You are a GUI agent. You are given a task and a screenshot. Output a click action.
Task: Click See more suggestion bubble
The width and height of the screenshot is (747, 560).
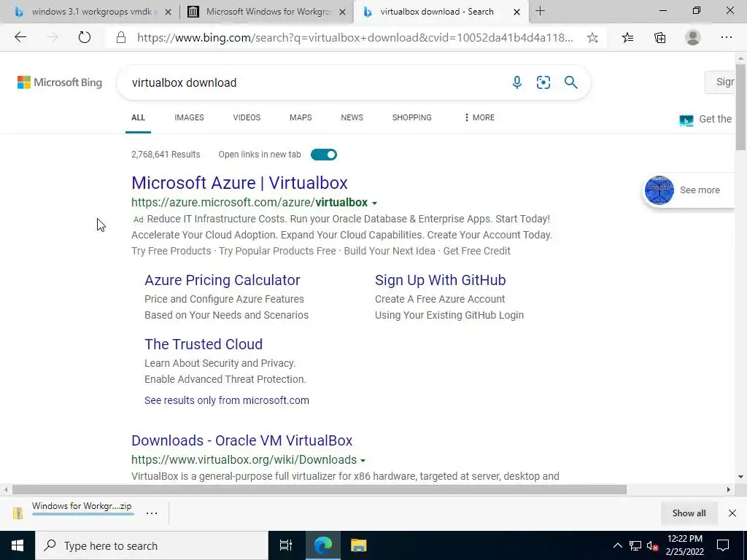point(689,190)
